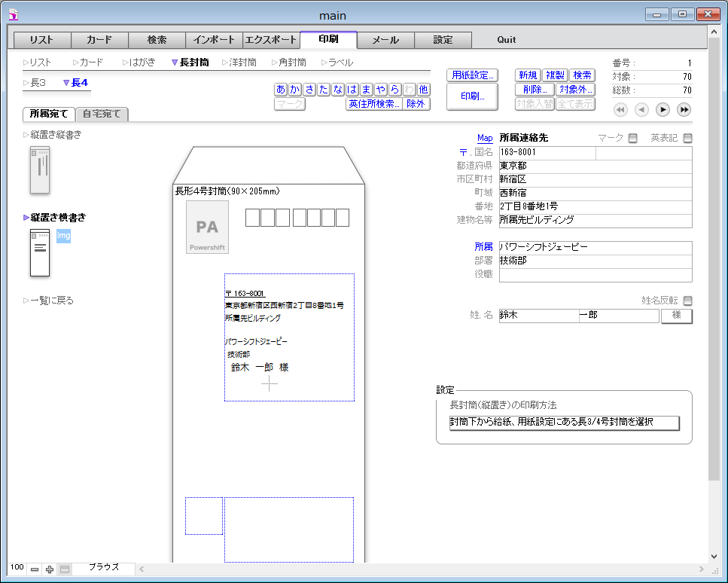Select the horizontal-writing envelope layout icon
Image resolution: width=728 pixels, height=583 pixels.
pyautogui.click(x=39, y=252)
